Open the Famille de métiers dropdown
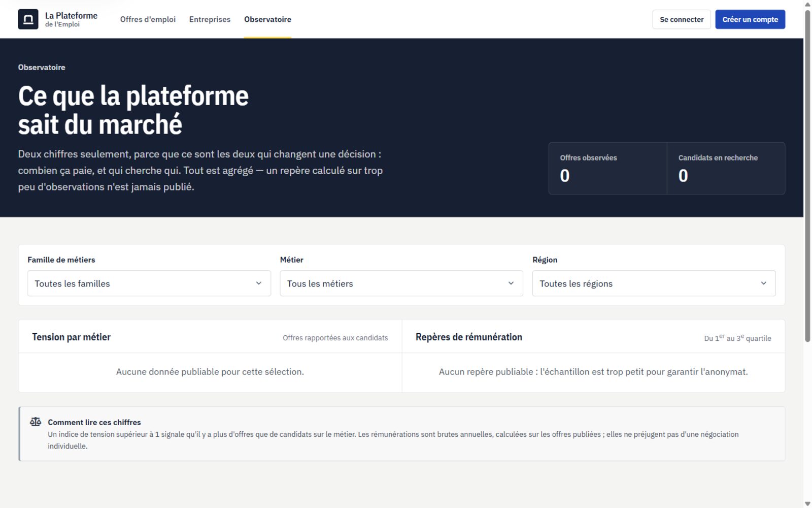This screenshot has height=508, width=812. click(x=149, y=283)
